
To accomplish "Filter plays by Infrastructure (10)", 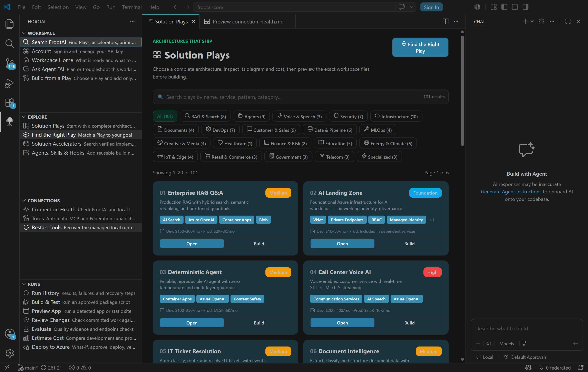I will (x=396, y=116).
